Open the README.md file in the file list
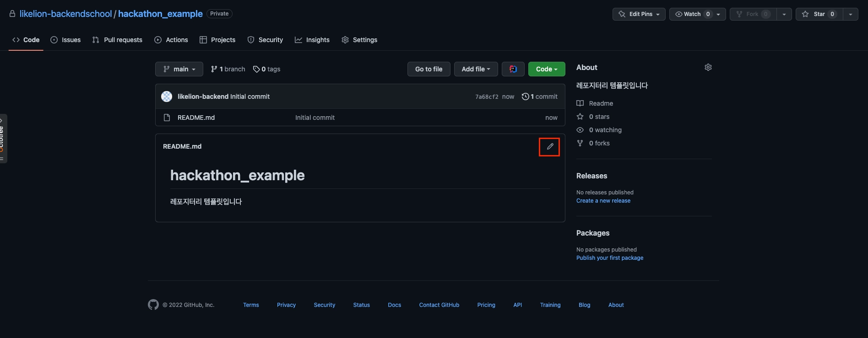868x338 pixels. click(x=196, y=118)
